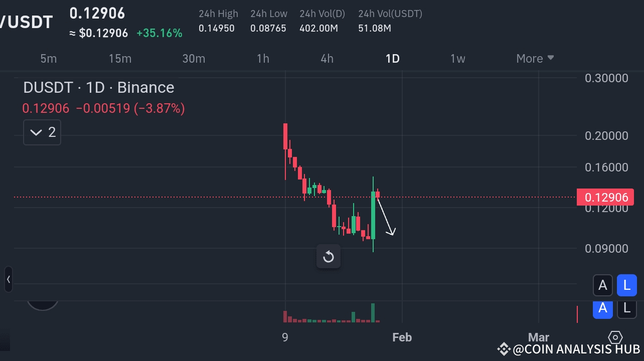
Task: Click the red 0.12906 price label on right axis
Action: point(606,198)
